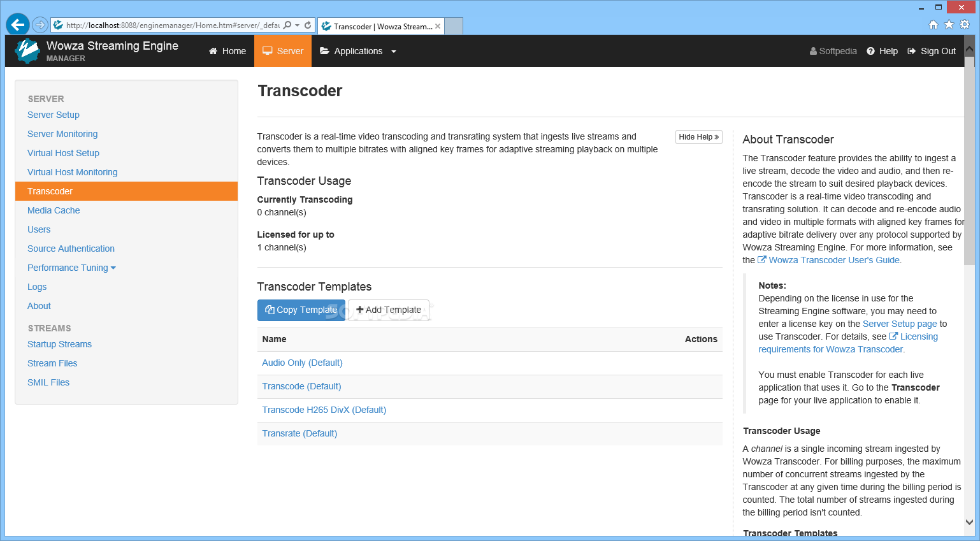The width and height of the screenshot is (980, 541).
Task: Go to Virtual Host Setup
Action: pyautogui.click(x=63, y=153)
